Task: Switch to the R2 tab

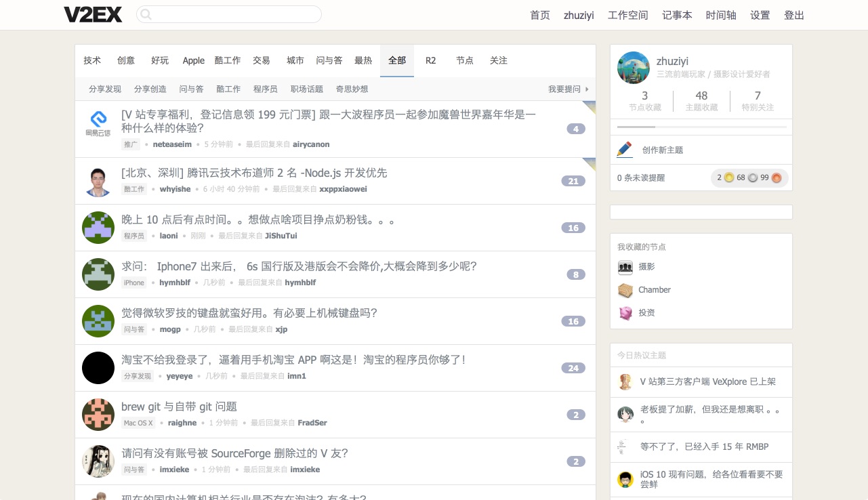Action: pyautogui.click(x=431, y=60)
